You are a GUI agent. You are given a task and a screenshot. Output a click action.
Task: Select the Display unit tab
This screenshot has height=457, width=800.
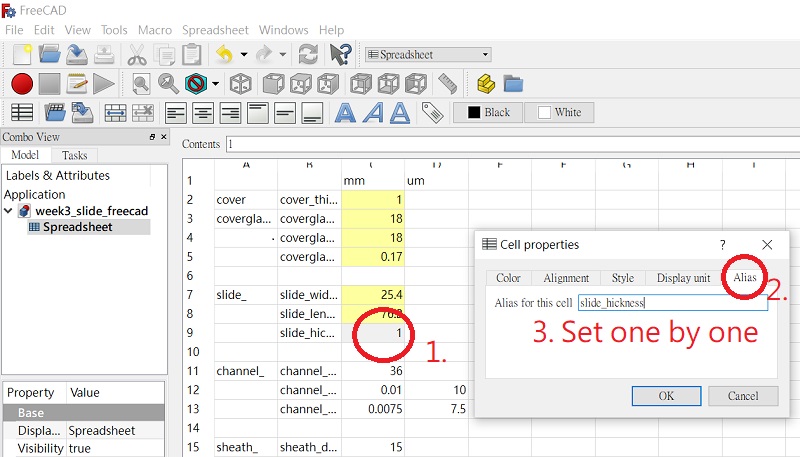pos(683,278)
